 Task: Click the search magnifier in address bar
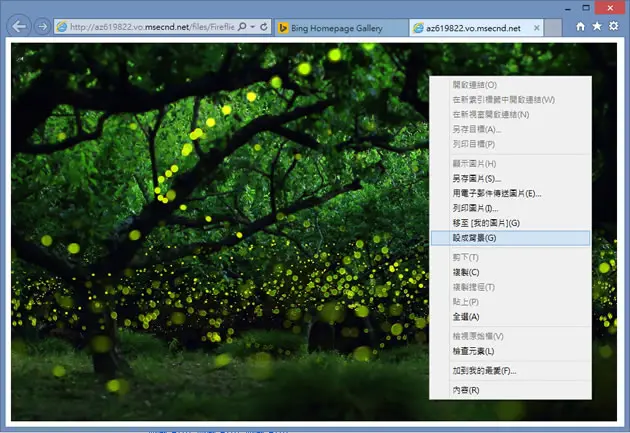coord(242,27)
